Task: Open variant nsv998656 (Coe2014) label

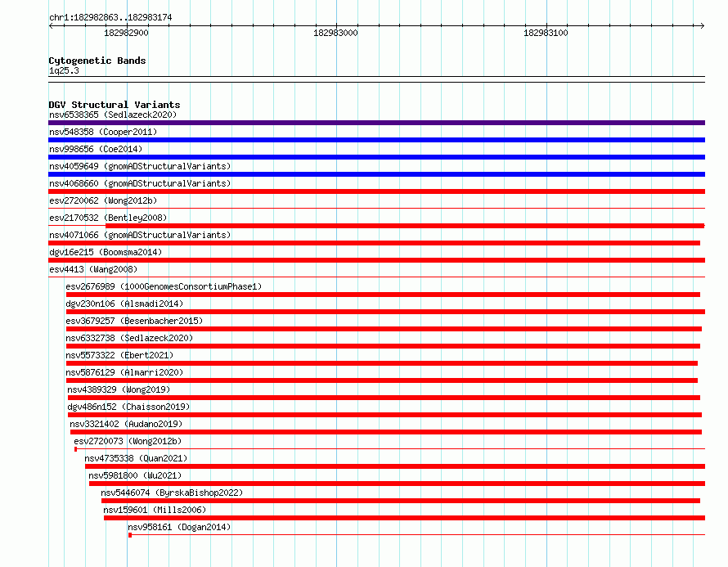Action: coord(96,149)
